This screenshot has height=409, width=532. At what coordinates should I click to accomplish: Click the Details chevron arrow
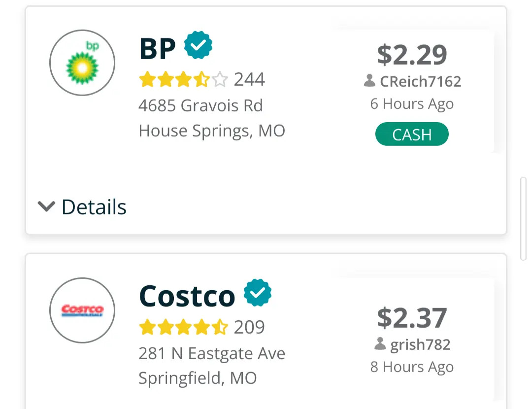(x=46, y=206)
